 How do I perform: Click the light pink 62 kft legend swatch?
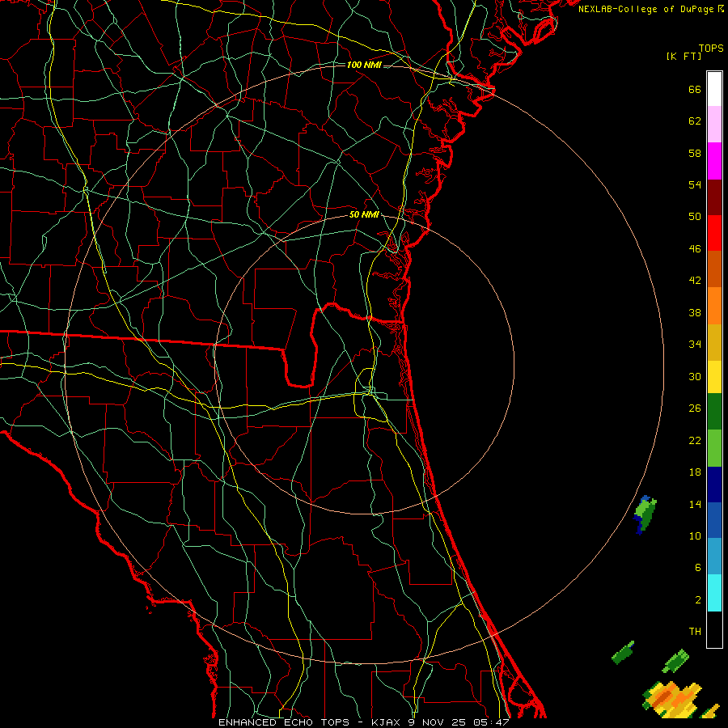pyautogui.click(x=714, y=125)
